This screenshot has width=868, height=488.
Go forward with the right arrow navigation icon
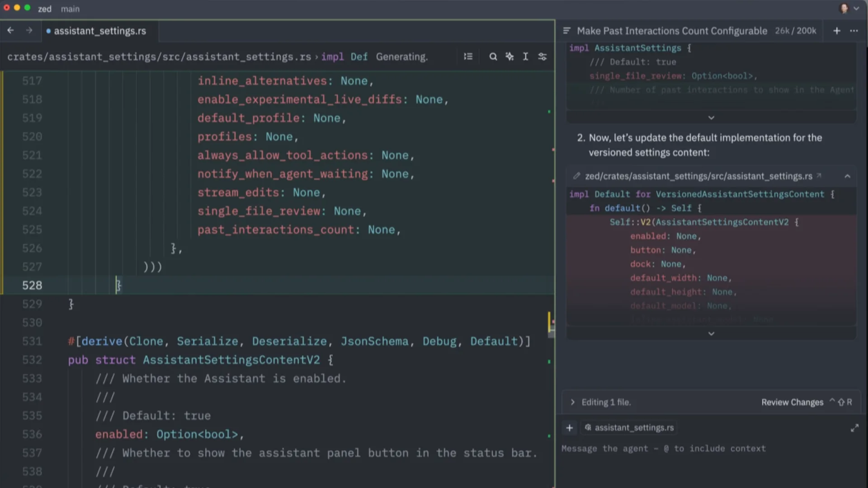pyautogui.click(x=29, y=30)
